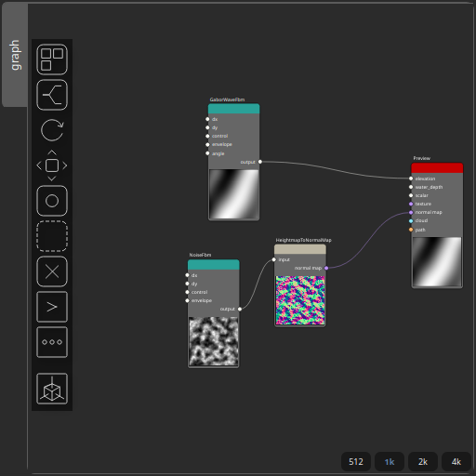Viewport: 476px width, 476px height.
Task: Click the dashed rounded rectangle icon
Action: (x=52, y=236)
